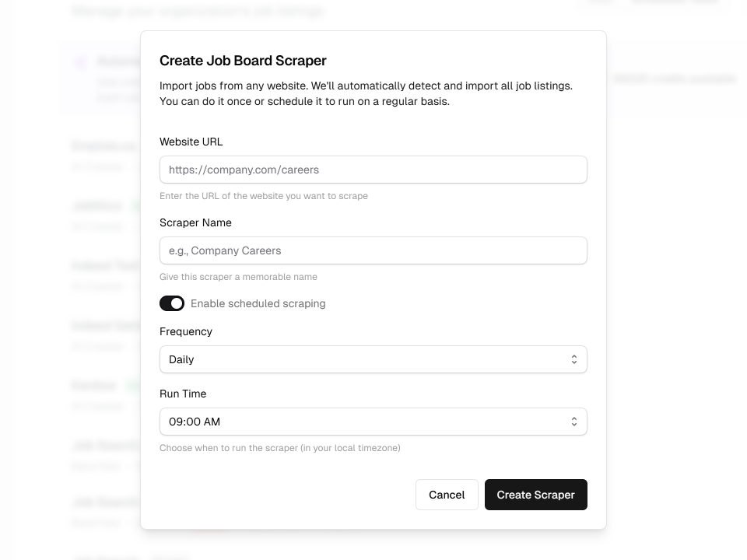Viewport: 747px width, 560px height.
Task: Click the 'Scraper Name' field label
Action: click(x=195, y=222)
